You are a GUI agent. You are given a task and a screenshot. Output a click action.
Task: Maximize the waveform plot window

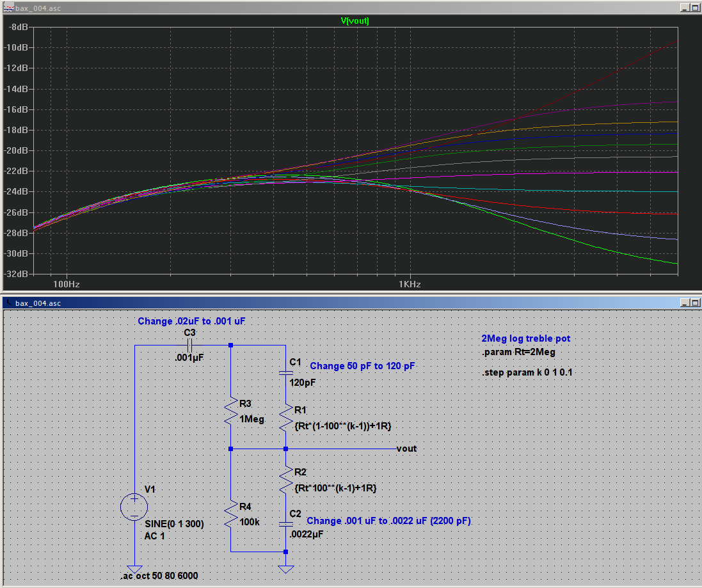pyautogui.click(x=695, y=8)
